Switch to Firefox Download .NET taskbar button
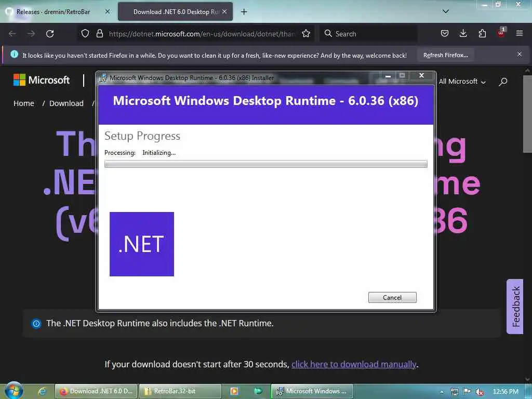 96,391
